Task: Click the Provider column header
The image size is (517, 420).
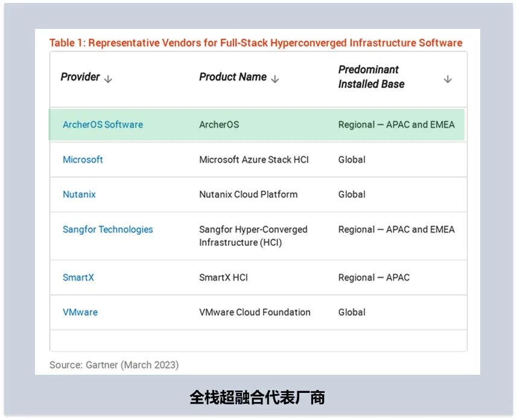Action: coord(80,77)
